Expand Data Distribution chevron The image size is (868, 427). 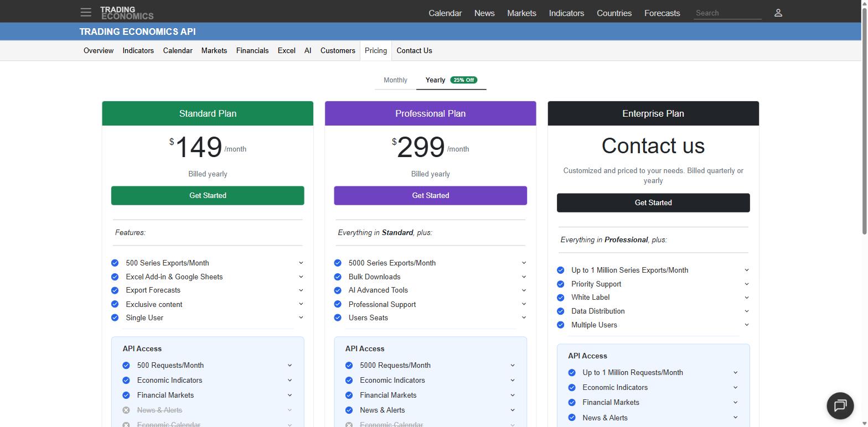[x=746, y=311]
